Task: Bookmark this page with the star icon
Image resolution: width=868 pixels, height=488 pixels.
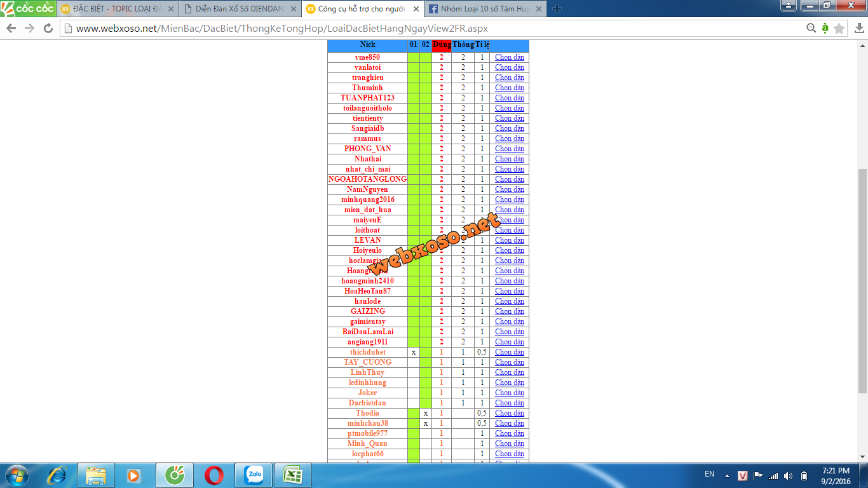Action: point(839,29)
